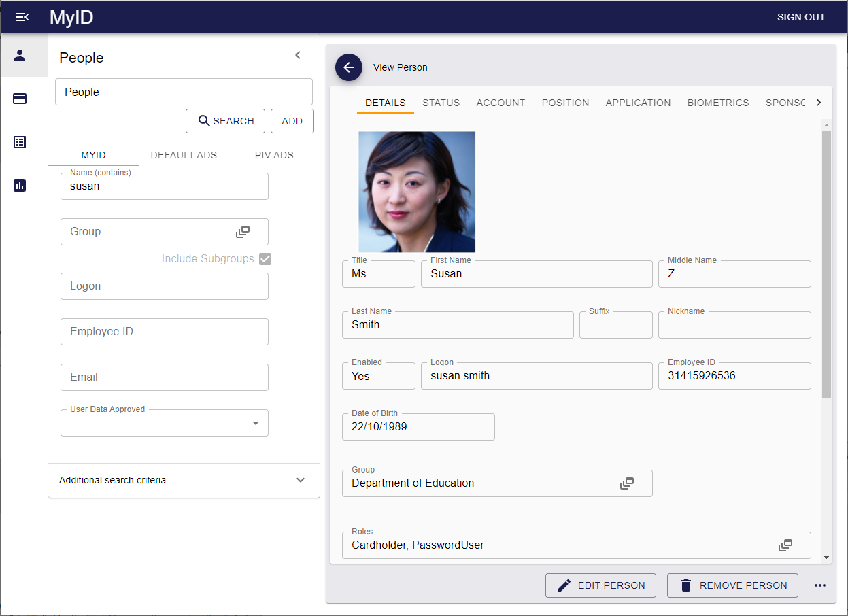Open the Department of Education group selector
This screenshot has height=616, width=848.
coord(626,483)
